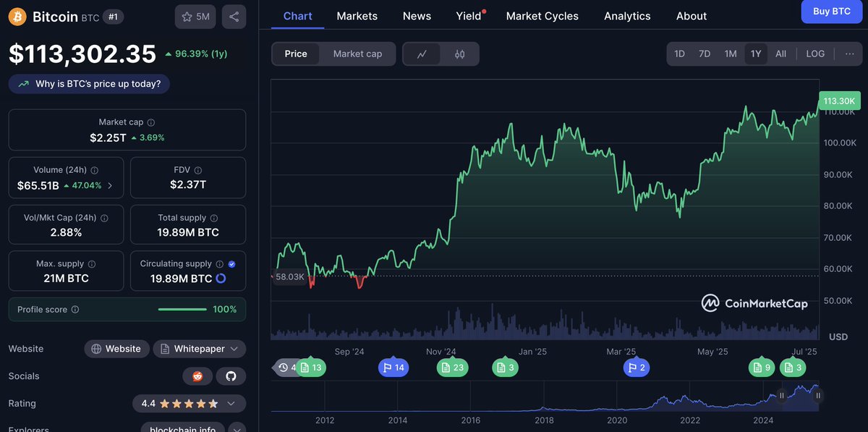Click the share icon next to watchlist star

tap(234, 17)
